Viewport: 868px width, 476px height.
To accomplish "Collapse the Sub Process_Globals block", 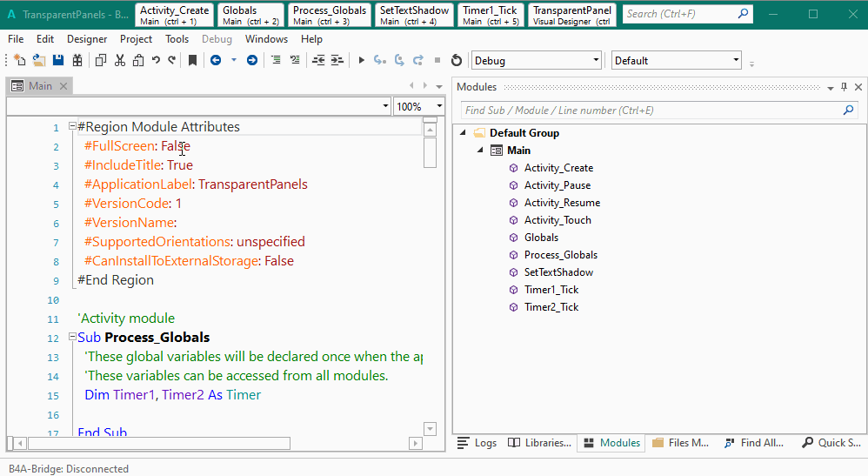I will coord(72,337).
